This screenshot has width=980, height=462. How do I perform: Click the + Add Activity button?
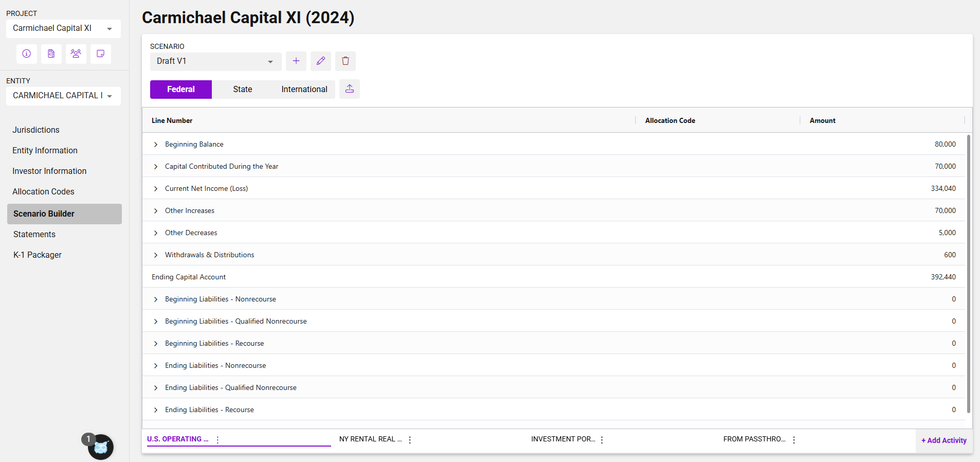point(943,440)
